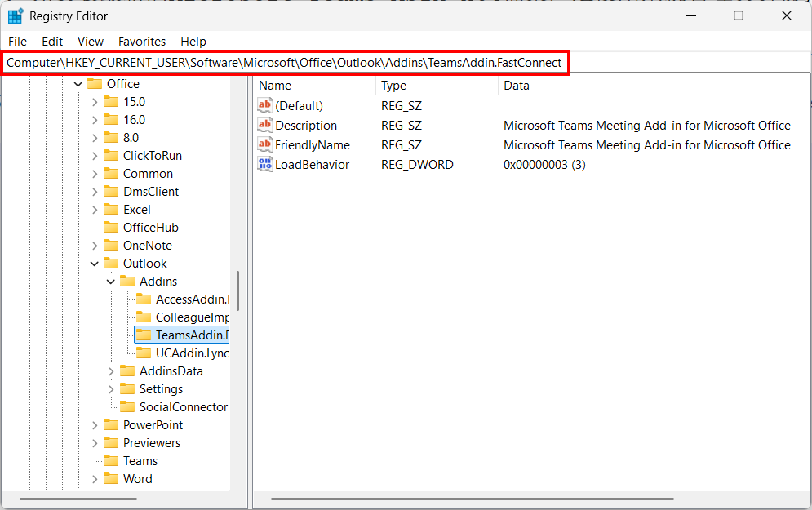Collapse the Outlook tree node
This screenshot has width=812, height=510.
[x=95, y=264]
